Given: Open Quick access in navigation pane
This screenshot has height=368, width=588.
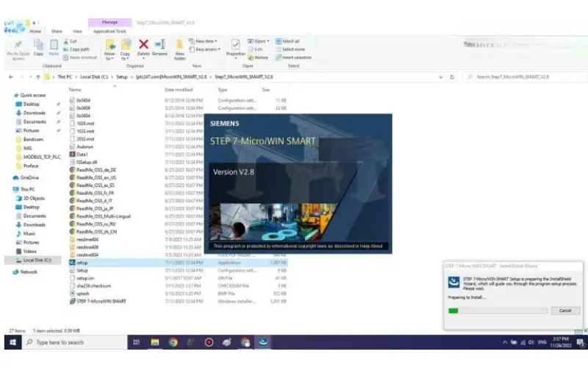Looking at the screenshot, I should [33, 95].
